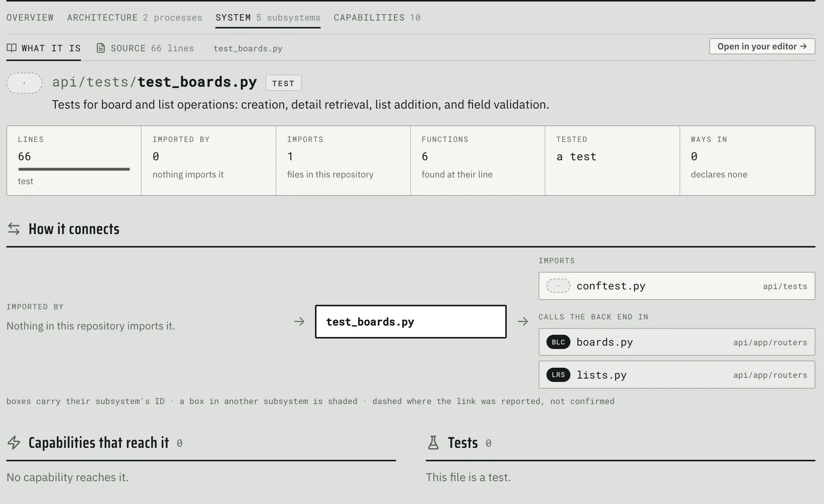Select the WHAT IT IS sub-tab
The width and height of the screenshot is (824, 504).
pos(43,48)
